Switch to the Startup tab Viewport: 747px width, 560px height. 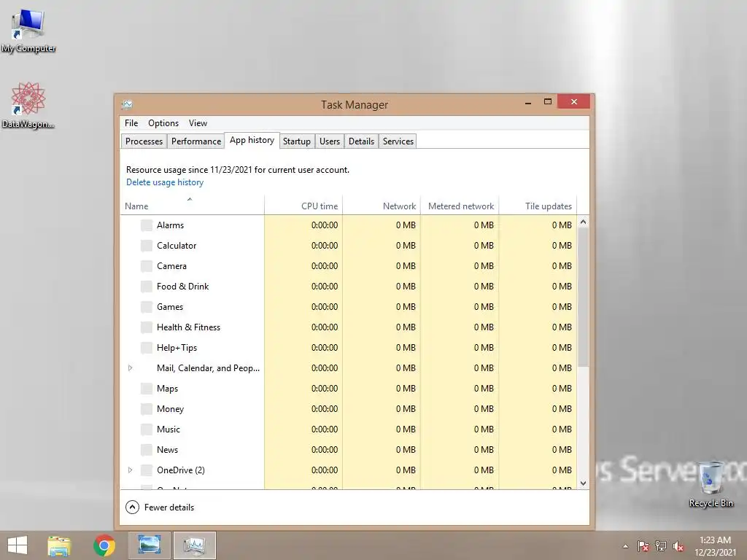click(297, 141)
